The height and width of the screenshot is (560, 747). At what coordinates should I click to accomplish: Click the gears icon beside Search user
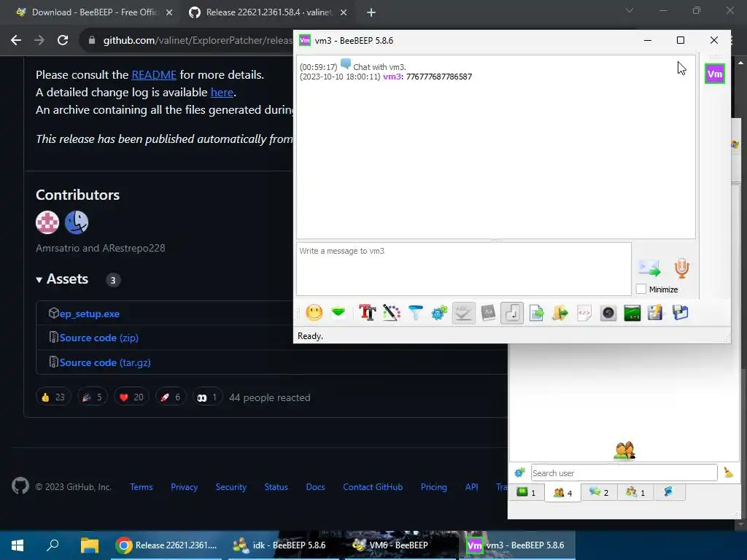(519, 472)
